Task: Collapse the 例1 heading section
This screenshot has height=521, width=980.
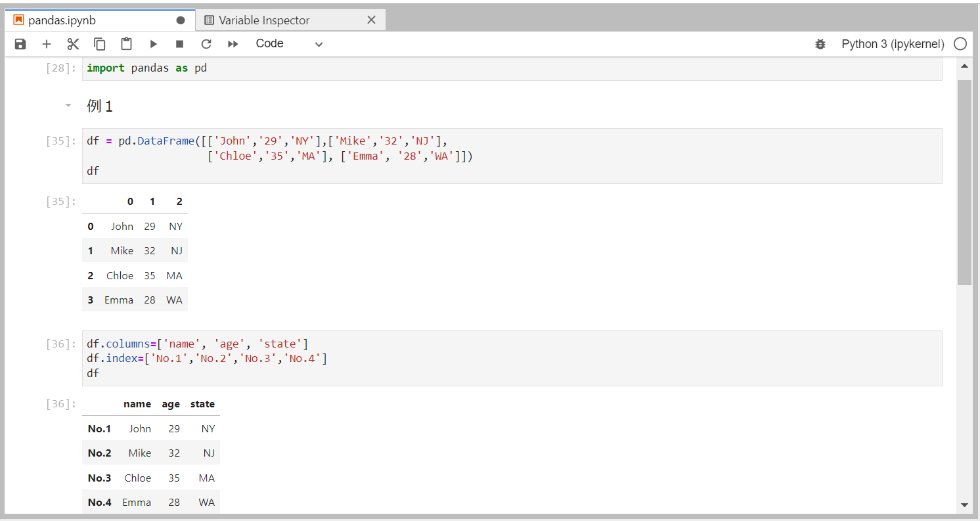Action: pyautogui.click(x=68, y=105)
